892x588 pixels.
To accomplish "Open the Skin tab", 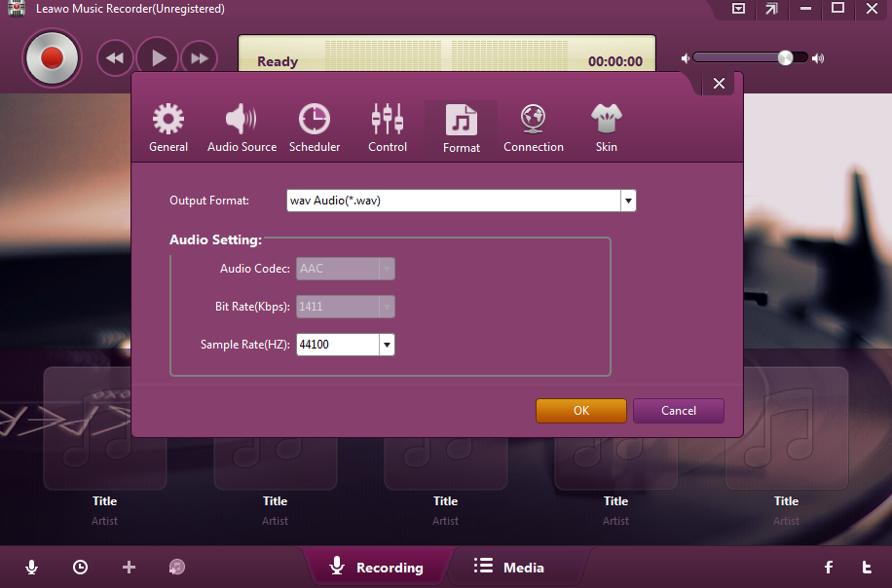I will point(607,128).
